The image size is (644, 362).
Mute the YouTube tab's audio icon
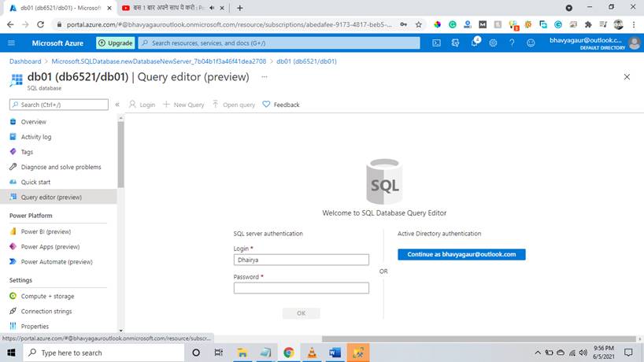212,8
